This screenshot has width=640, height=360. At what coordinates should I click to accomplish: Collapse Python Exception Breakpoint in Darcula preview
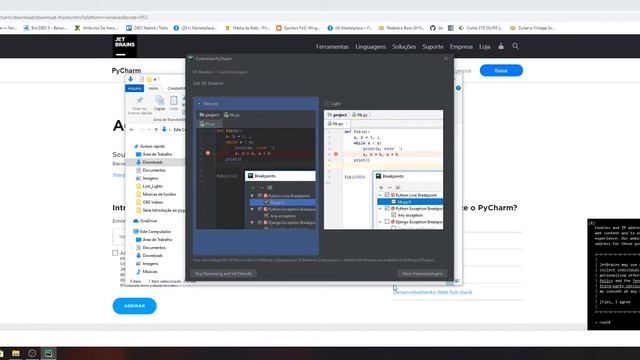(x=252, y=209)
